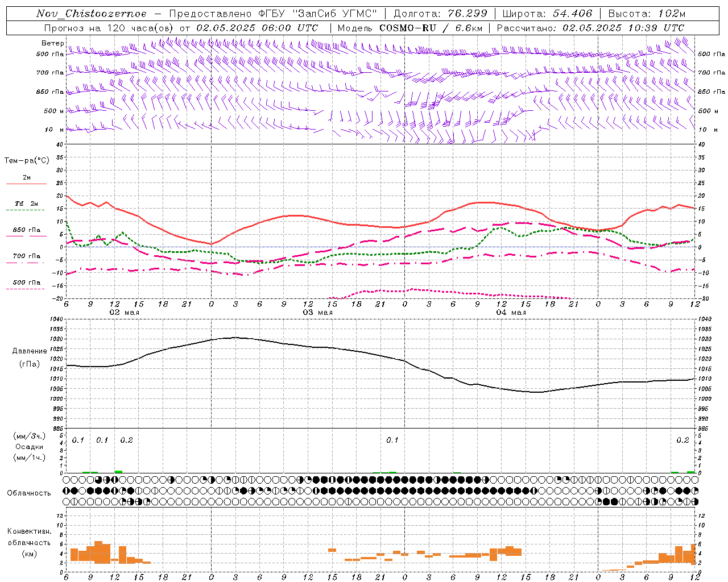728x582 pixels.
Task: Click the right-side '700 гПа' wind level label
Action: (x=712, y=73)
